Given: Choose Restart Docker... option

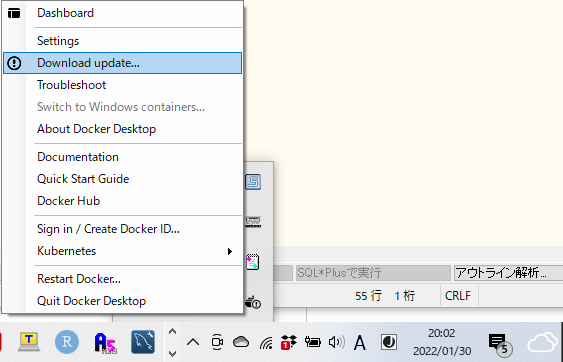Looking at the screenshot, I should [x=122, y=279].
